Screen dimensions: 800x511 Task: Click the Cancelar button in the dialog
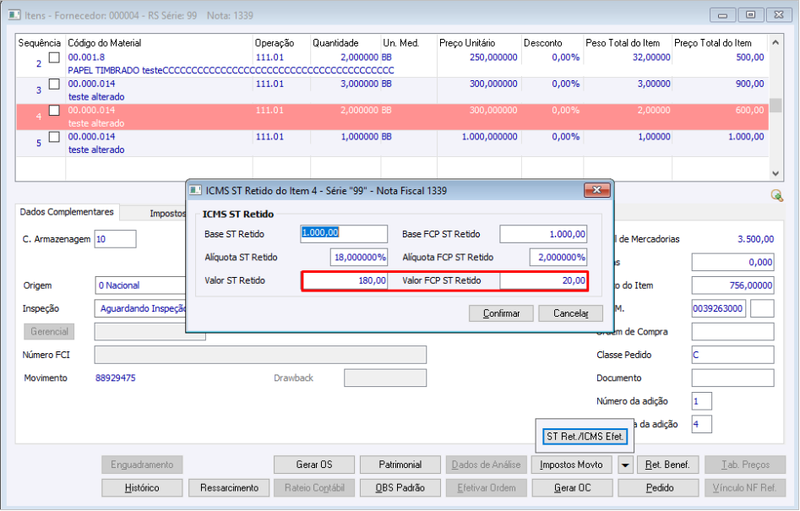(x=570, y=313)
